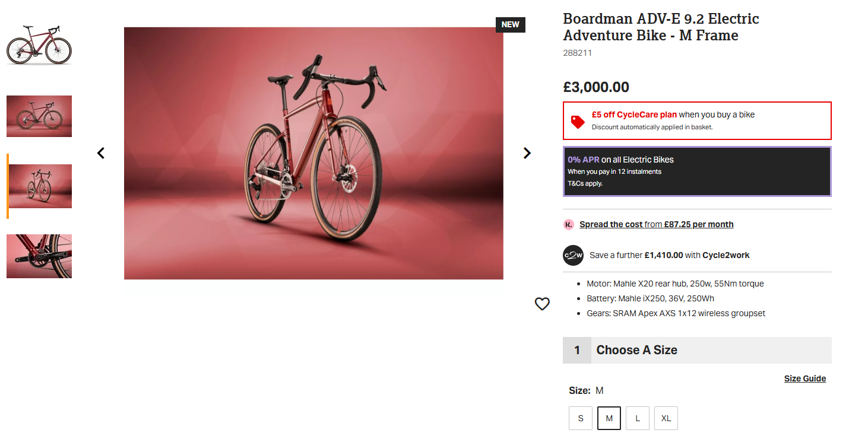The width and height of the screenshot is (868, 436).
Task: Click the left carousel arrow
Action: coord(100,152)
